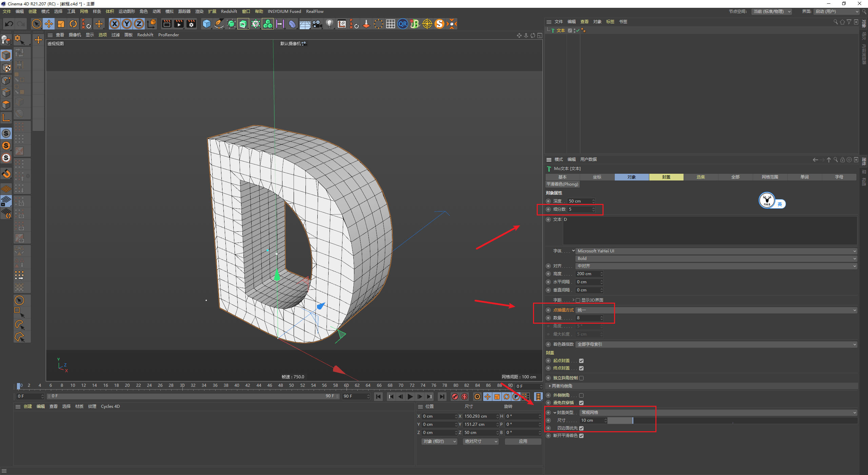Toggle the 四边面优先 checkbox
Viewport: 868px width, 475px height.
[581, 428]
